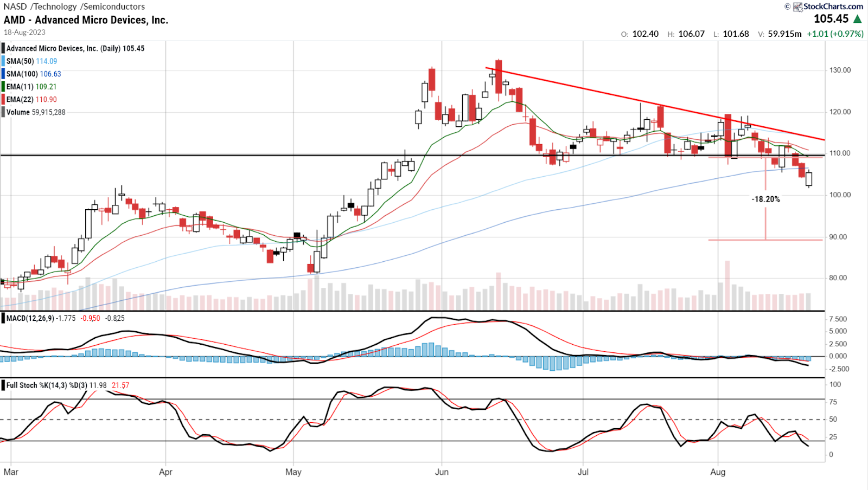868x490 pixels.
Task: Click the '75' stochastic axis label
Action: (833, 402)
